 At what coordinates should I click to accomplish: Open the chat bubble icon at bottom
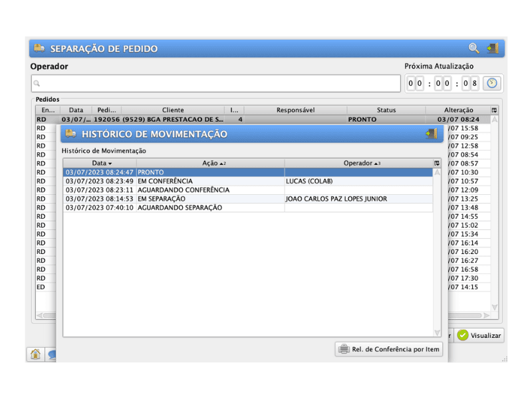click(x=52, y=355)
